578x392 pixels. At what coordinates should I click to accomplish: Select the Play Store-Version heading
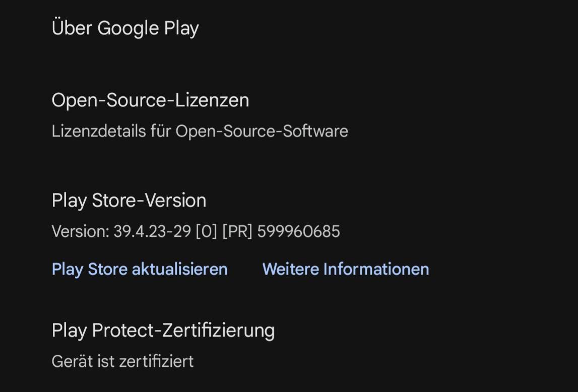tap(129, 201)
